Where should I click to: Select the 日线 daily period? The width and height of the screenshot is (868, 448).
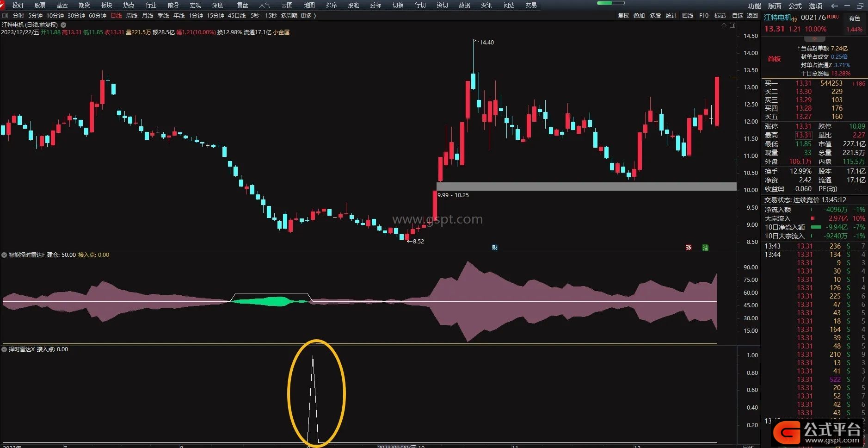tap(116, 16)
